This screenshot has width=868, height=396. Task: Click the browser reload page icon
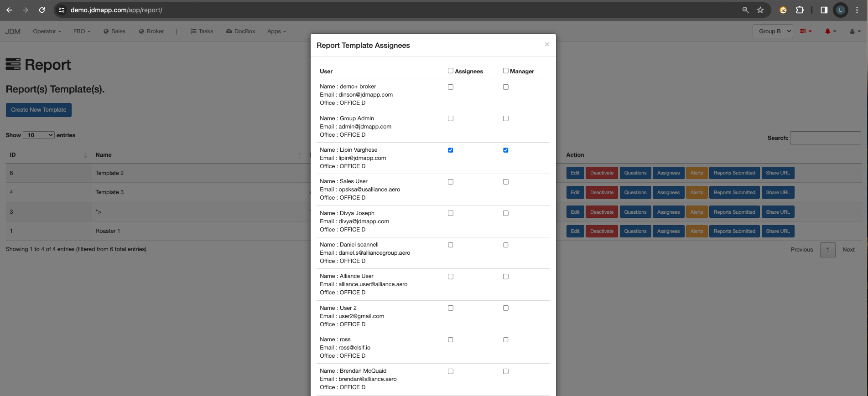(42, 10)
